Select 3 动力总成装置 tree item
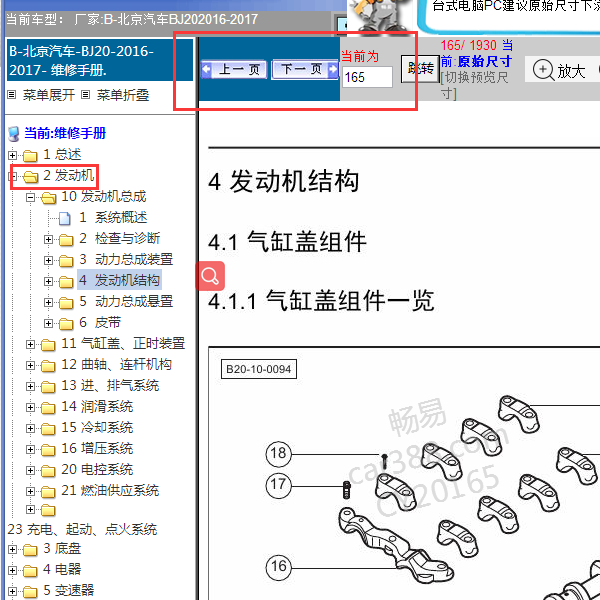Image resolution: width=600 pixels, height=600 pixels. click(126, 259)
